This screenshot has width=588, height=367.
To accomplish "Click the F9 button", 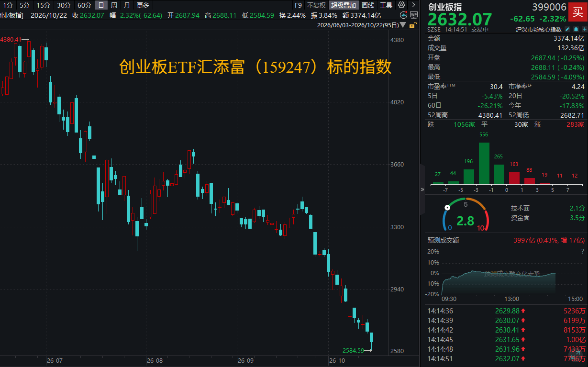I will [x=298, y=5].
